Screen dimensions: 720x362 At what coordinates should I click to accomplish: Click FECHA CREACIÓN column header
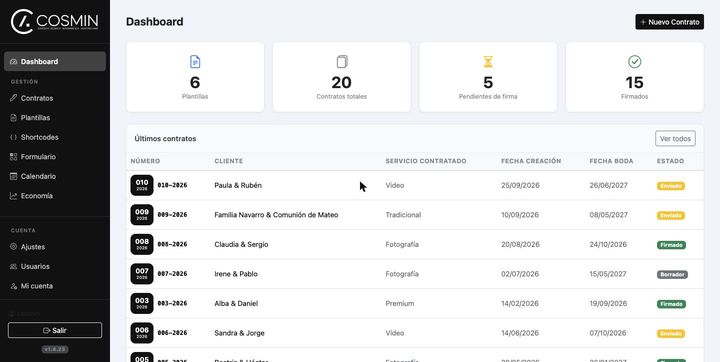click(x=531, y=161)
